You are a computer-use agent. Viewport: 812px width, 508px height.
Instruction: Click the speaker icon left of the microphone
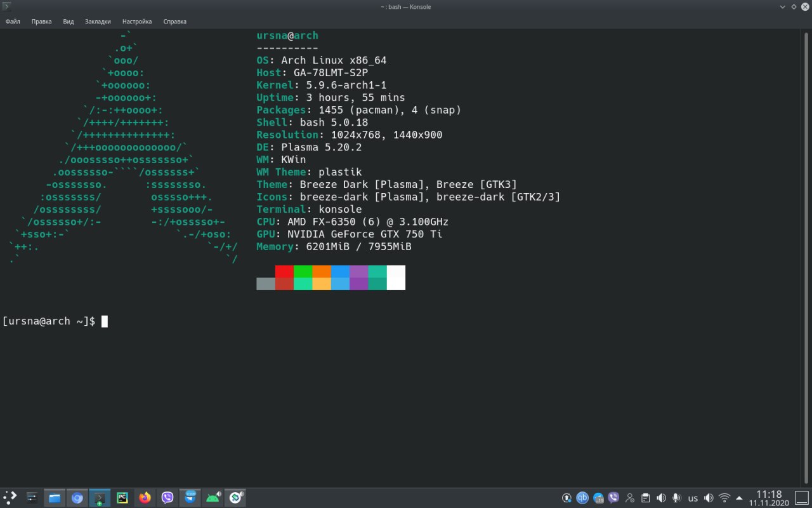pos(661,498)
